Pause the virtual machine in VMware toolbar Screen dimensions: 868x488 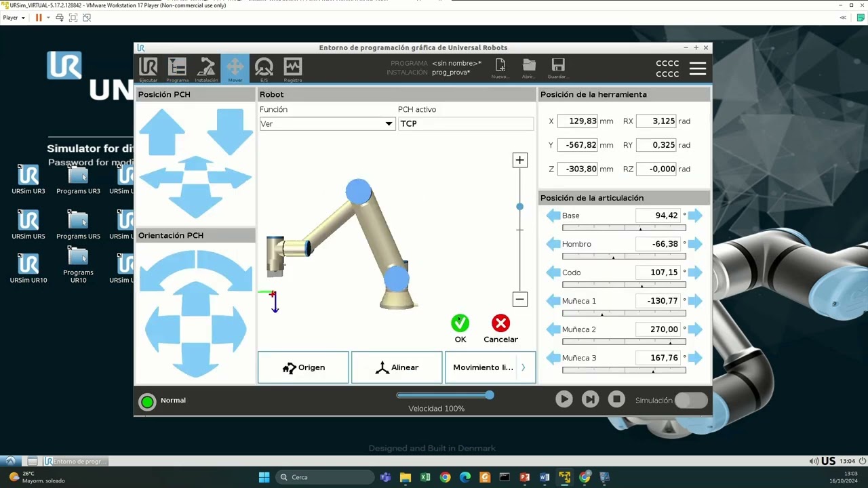click(x=38, y=18)
